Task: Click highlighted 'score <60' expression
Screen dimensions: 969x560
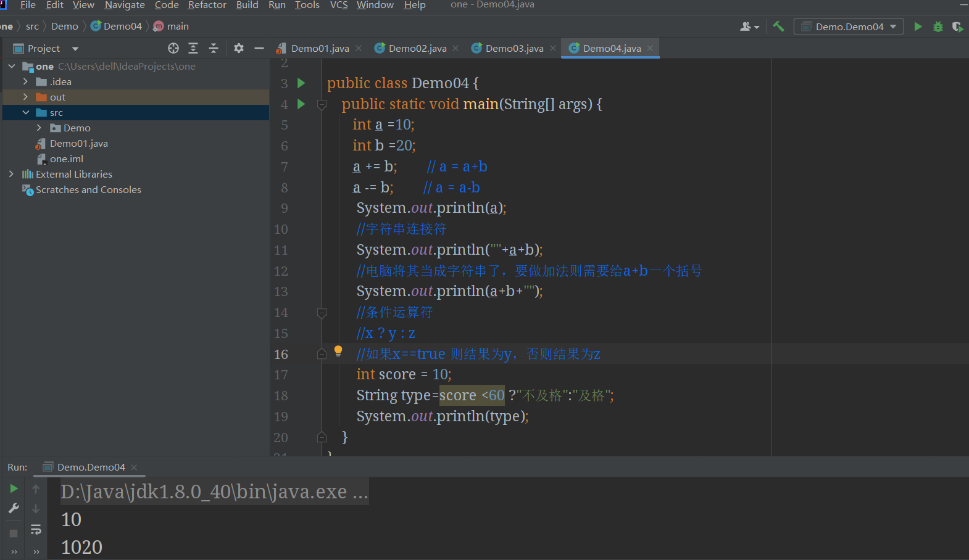Action: (x=472, y=395)
